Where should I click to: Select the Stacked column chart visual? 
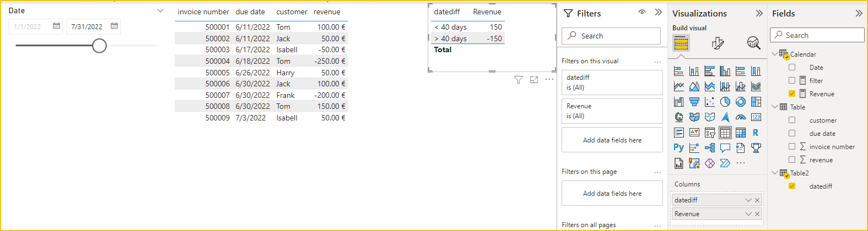point(694,71)
